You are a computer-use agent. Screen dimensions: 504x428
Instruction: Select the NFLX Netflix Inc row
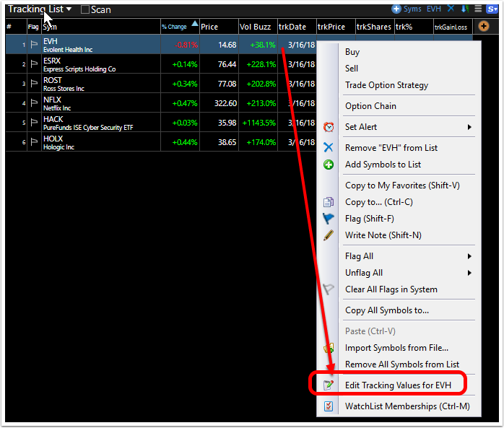(x=161, y=102)
